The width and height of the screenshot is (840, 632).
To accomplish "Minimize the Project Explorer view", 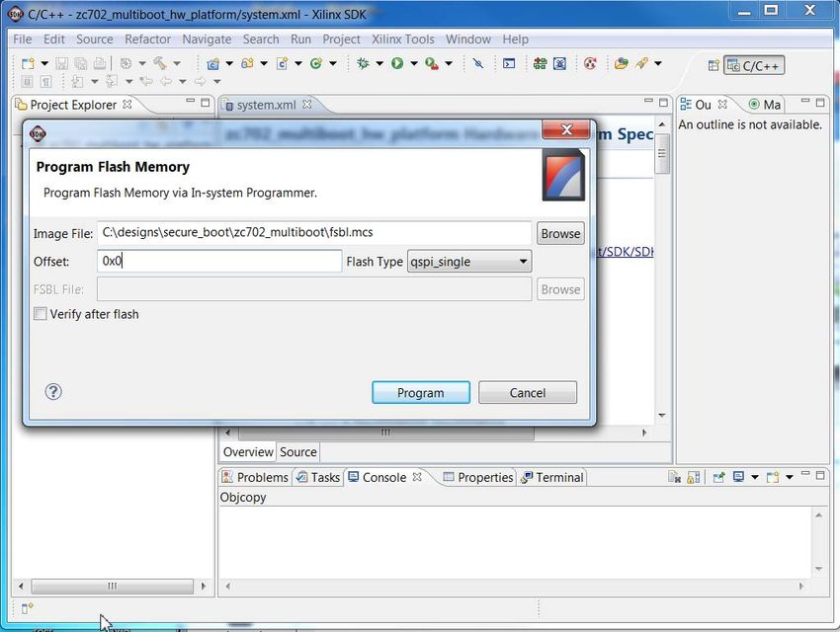I will pos(190,101).
